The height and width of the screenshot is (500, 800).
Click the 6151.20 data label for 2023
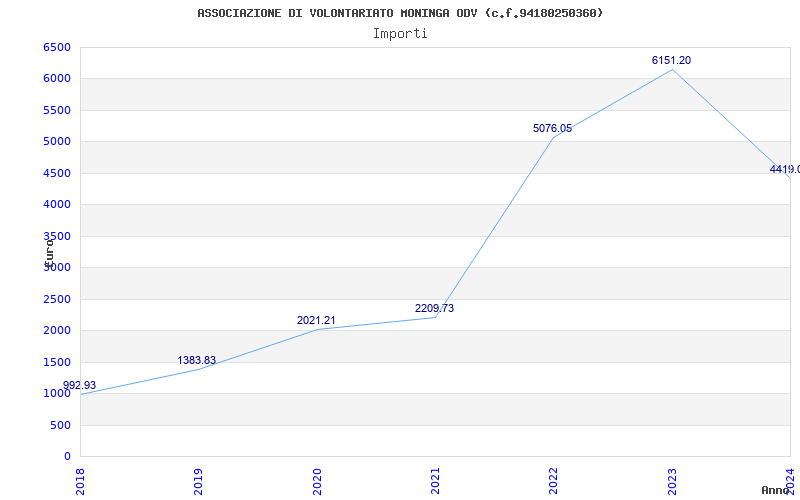click(671, 60)
